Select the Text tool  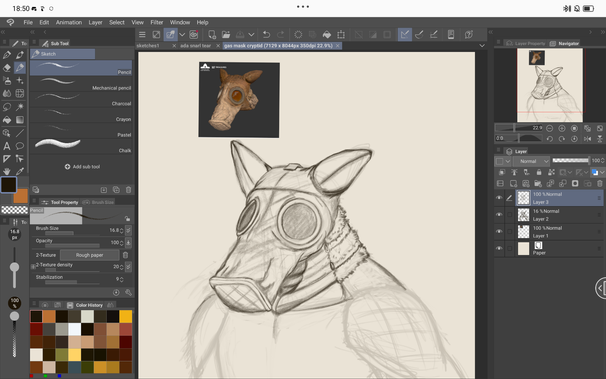7,146
